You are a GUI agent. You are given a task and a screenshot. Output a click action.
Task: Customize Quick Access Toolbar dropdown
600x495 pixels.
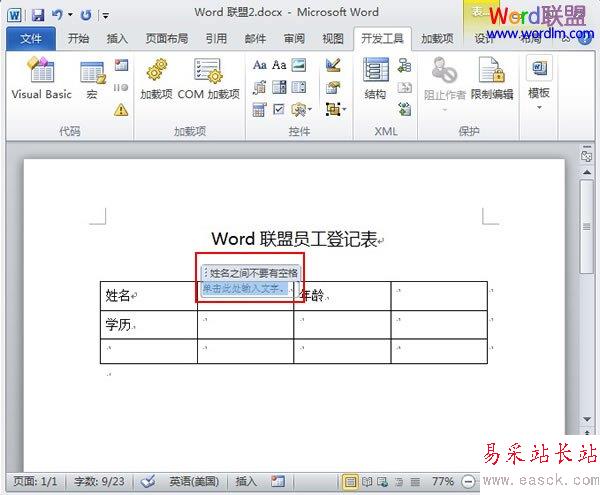coord(105,16)
